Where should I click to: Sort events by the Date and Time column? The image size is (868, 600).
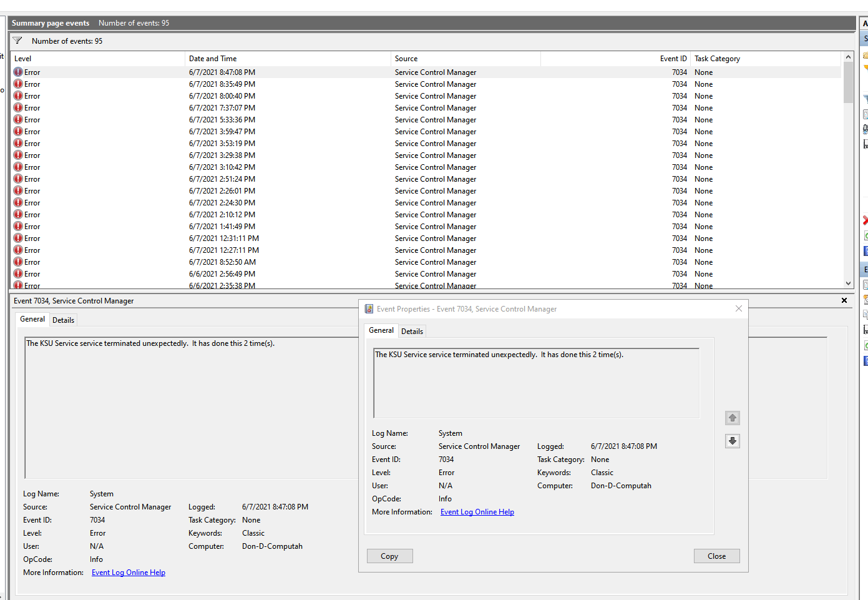pos(288,59)
